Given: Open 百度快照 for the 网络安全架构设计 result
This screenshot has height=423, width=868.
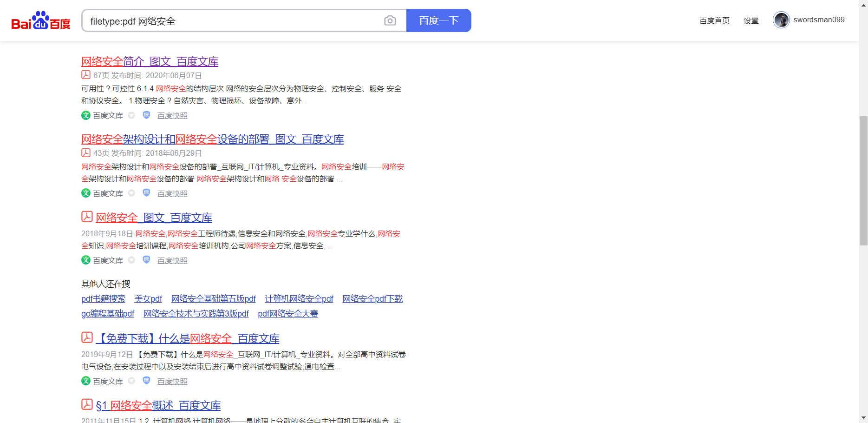Looking at the screenshot, I should pos(172,193).
